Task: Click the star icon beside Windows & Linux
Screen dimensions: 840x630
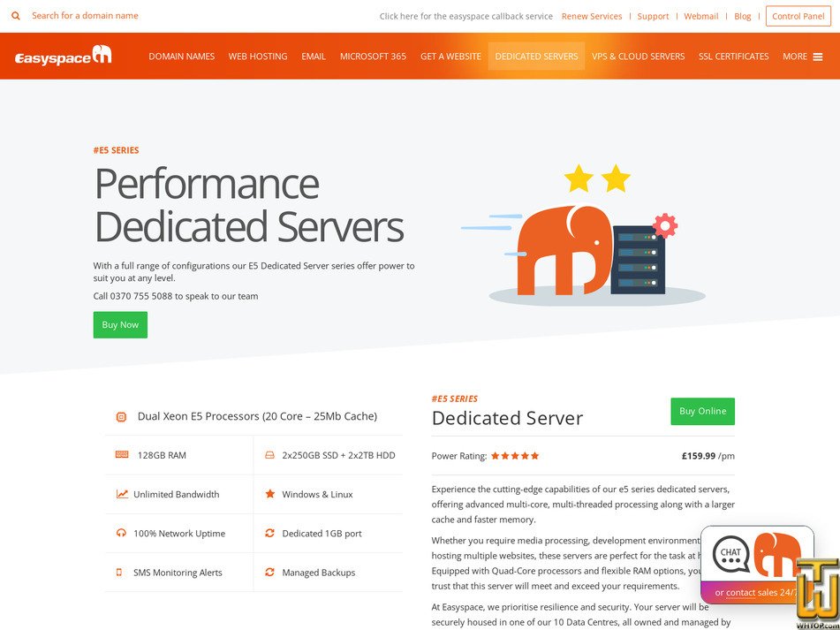Action: [270, 493]
